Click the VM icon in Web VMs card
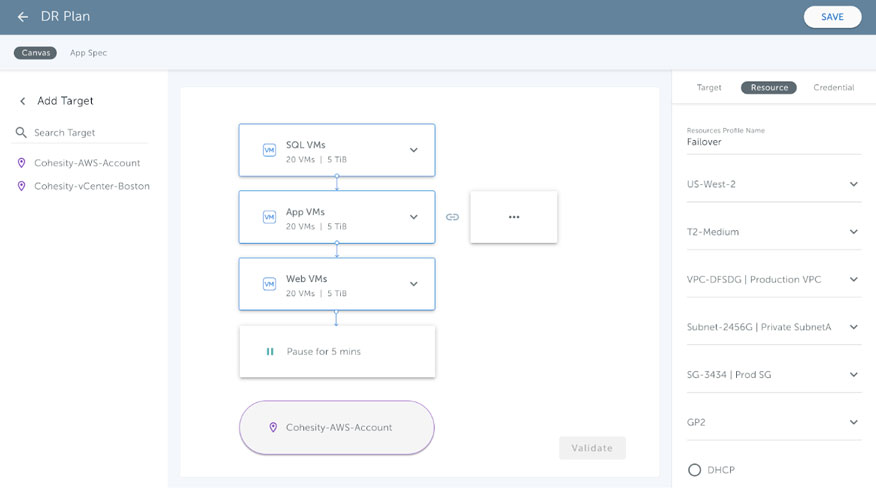The image size is (876, 488). click(269, 284)
